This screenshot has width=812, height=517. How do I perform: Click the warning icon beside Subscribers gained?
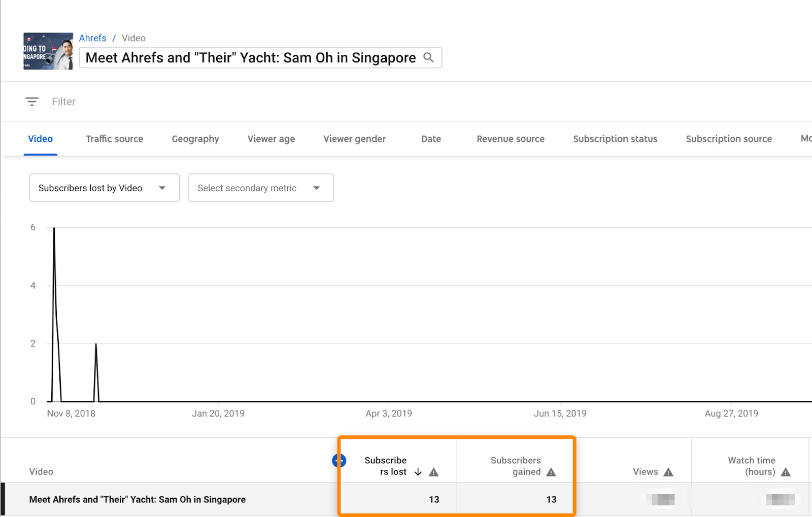pos(552,471)
